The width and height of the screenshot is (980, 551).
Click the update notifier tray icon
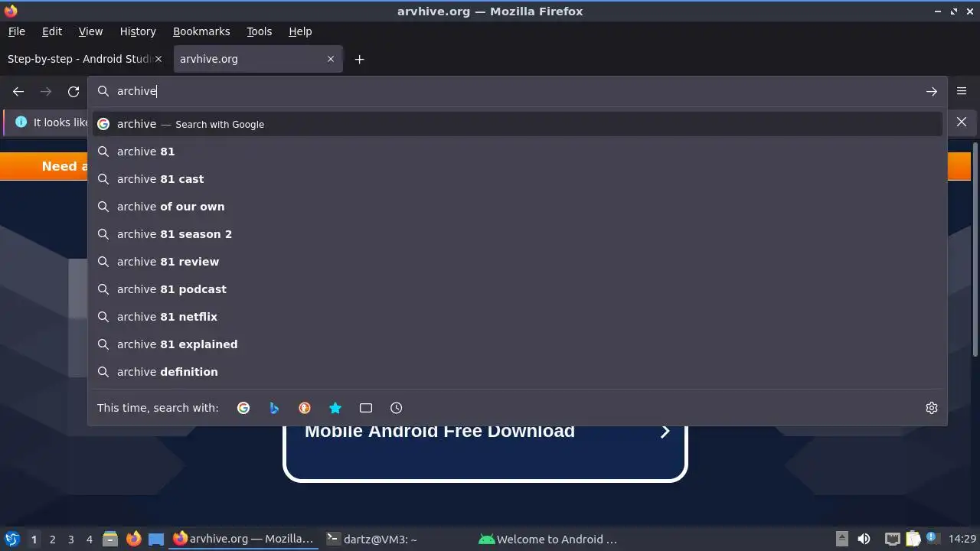[933, 539]
